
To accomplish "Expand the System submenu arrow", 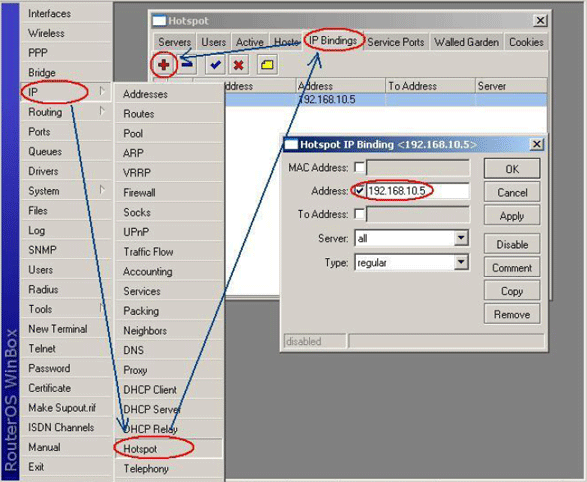I will [102, 190].
